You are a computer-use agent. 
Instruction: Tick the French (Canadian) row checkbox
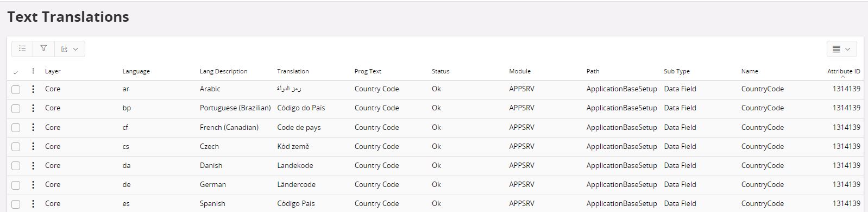[x=16, y=128]
